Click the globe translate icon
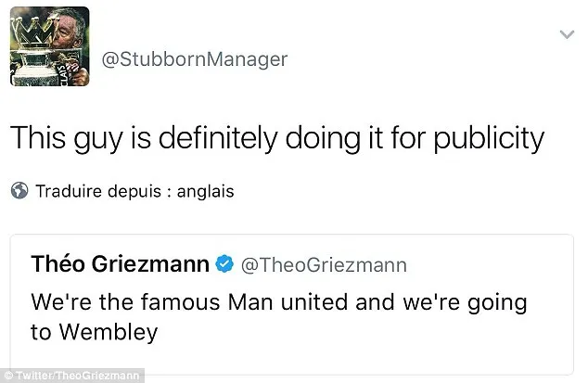 pos(19,192)
